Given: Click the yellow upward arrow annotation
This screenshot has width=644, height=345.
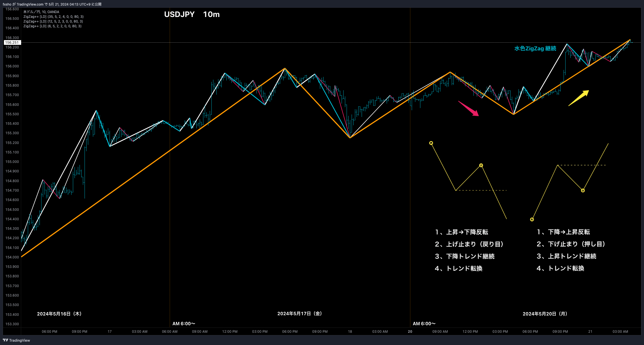Looking at the screenshot, I should click(x=579, y=98).
